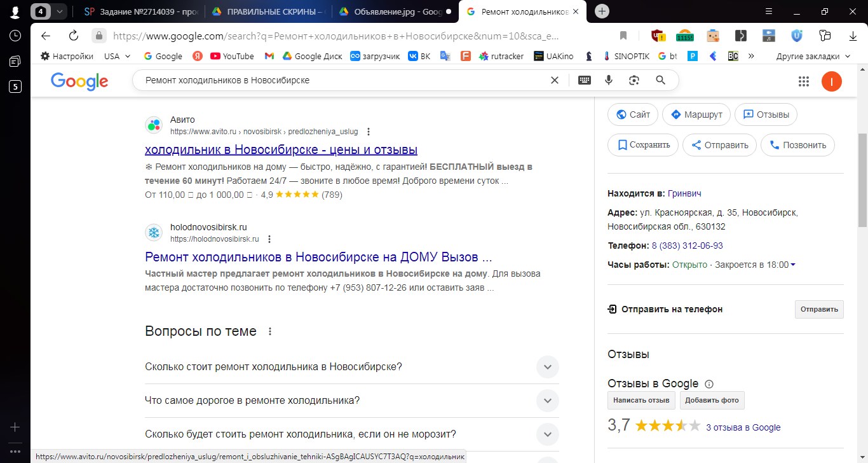Expand working hours dropdown arrow

[792, 265]
